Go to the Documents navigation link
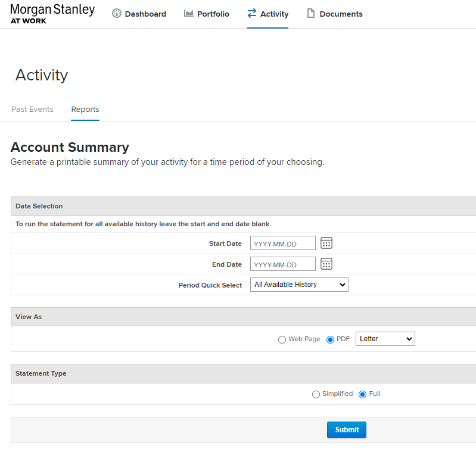 click(341, 14)
